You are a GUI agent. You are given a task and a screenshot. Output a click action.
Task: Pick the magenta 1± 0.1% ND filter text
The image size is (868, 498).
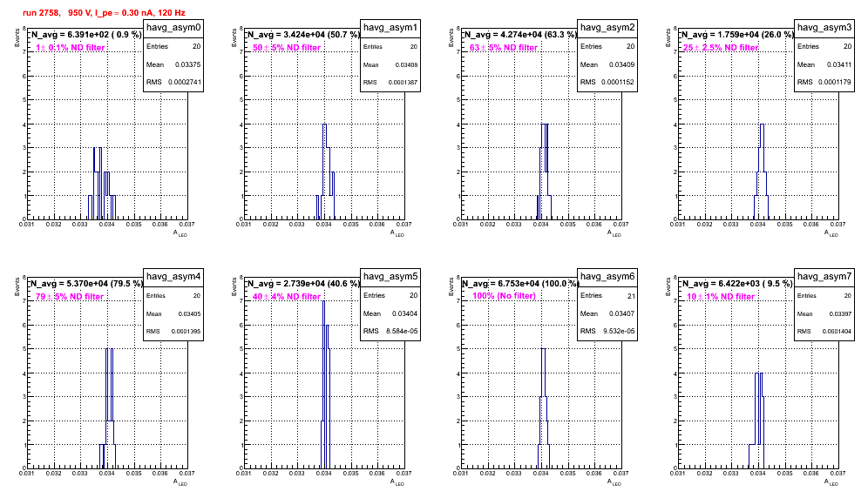[71, 48]
